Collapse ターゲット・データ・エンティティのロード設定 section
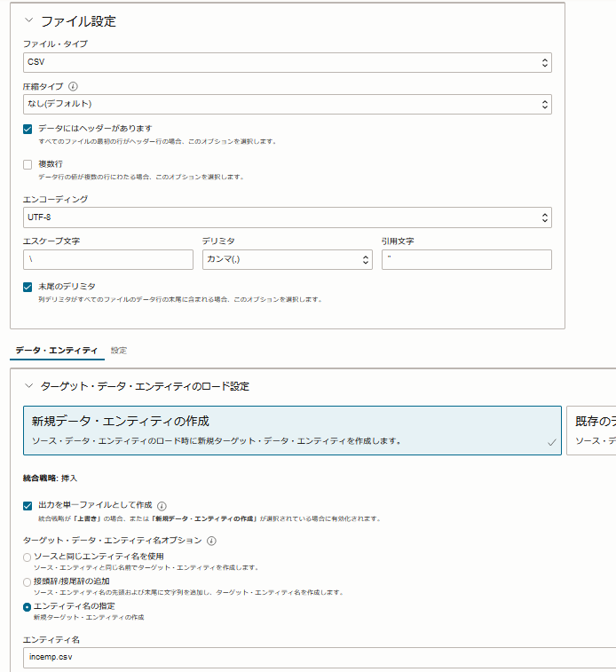Image resolution: width=616 pixels, height=672 pixels. pyautogui.click(x=28, y=386)
